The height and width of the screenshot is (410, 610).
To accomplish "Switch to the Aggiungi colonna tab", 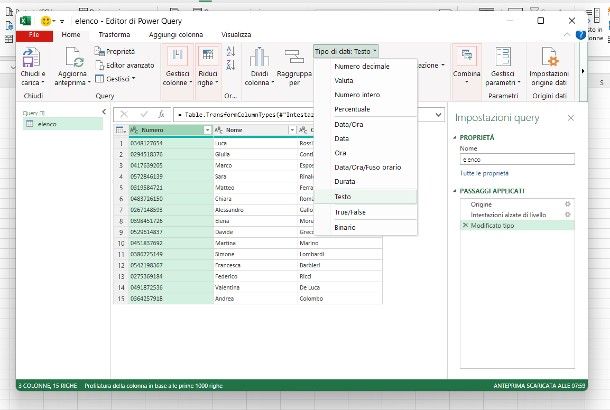I will [x=176, y=35].
